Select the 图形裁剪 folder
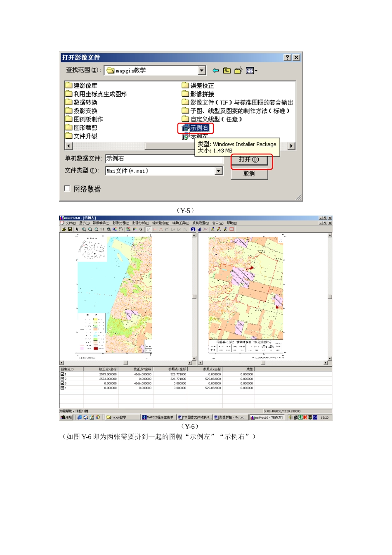 (x=81, y=128)
